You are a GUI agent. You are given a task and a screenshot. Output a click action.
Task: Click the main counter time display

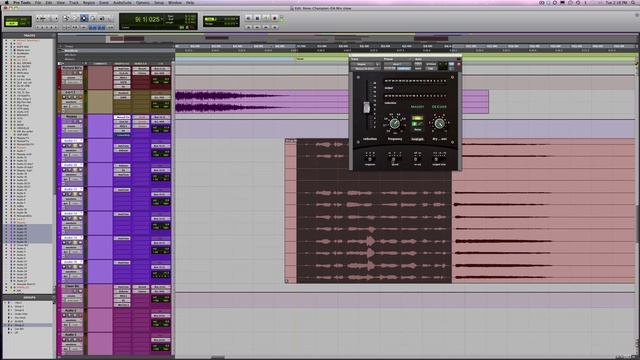pos(147,19)
